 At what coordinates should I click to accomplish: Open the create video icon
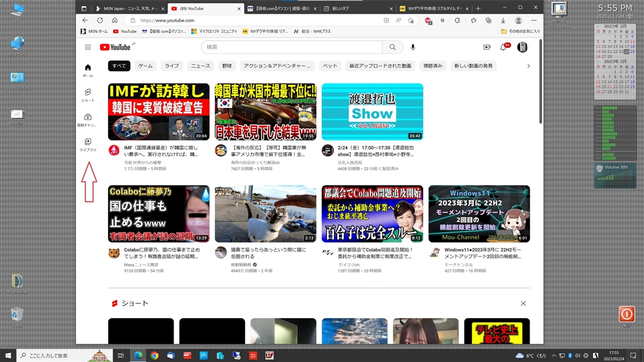487,47
